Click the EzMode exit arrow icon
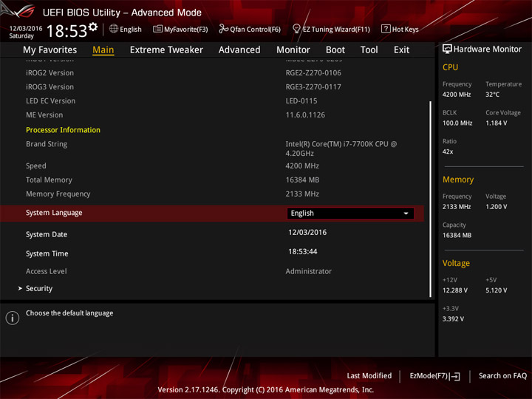This screenshot has width=532, height=399. [455, 376]
